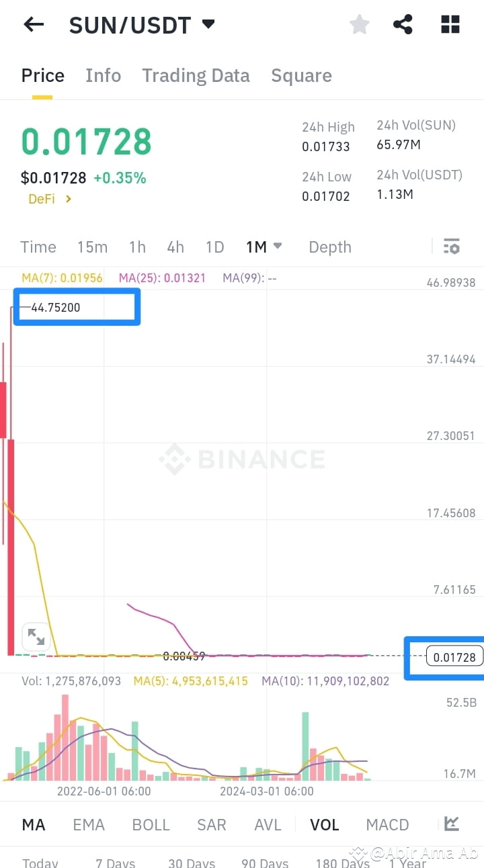Tap the current price label 0.01728
Viewport: 484px width, 868px height.
click(453, 657)
